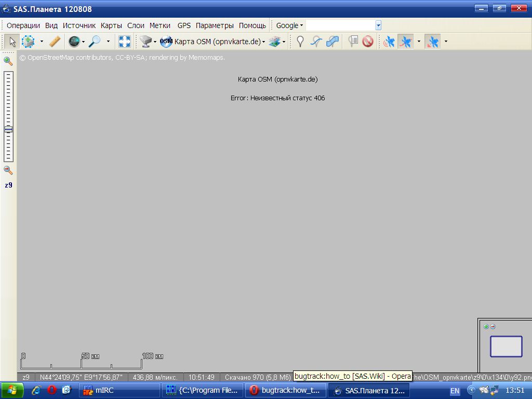The image size is (532, 399).
Task: Open bugtrack:how_to Opera taskbar button
Action: pyautogui.click(x=286, y=390)
